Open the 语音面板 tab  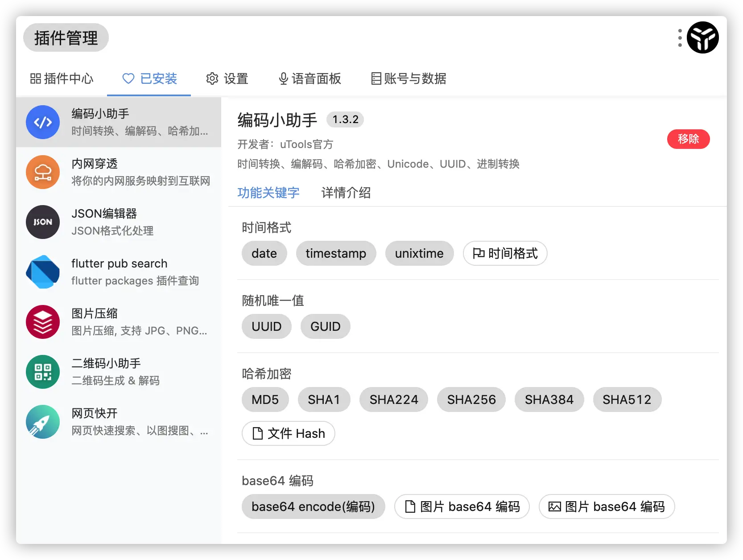coord(310,79)
